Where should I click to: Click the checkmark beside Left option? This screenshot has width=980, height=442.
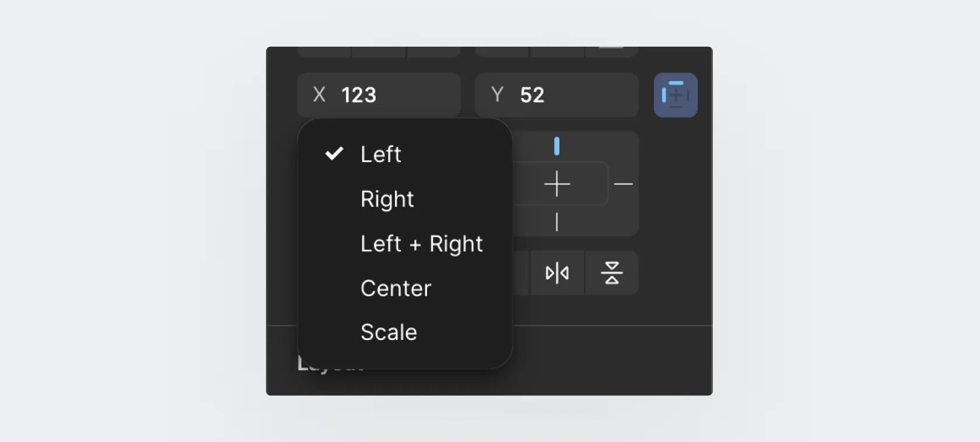coord(334,154)
